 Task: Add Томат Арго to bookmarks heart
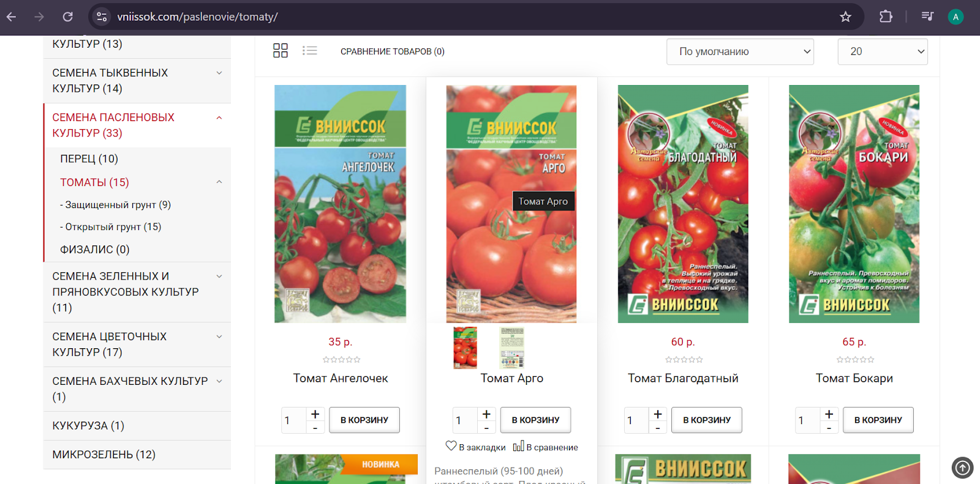(451, 447)
